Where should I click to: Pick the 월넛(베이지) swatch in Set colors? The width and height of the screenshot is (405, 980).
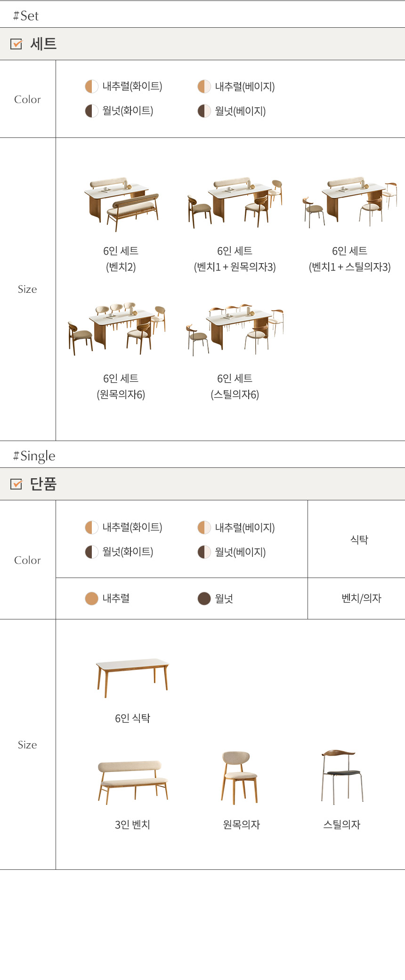pyautogui.click(x=204, y=111)
